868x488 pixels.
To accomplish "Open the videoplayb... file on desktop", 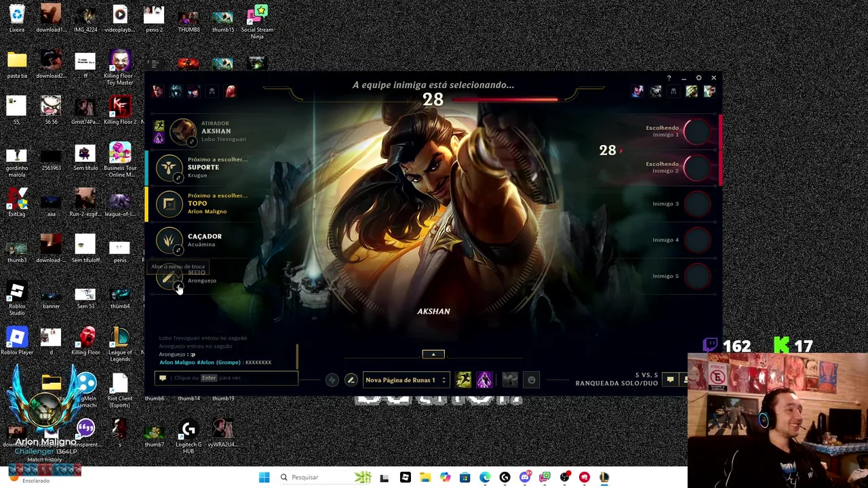I will click(x=120, y=19).
